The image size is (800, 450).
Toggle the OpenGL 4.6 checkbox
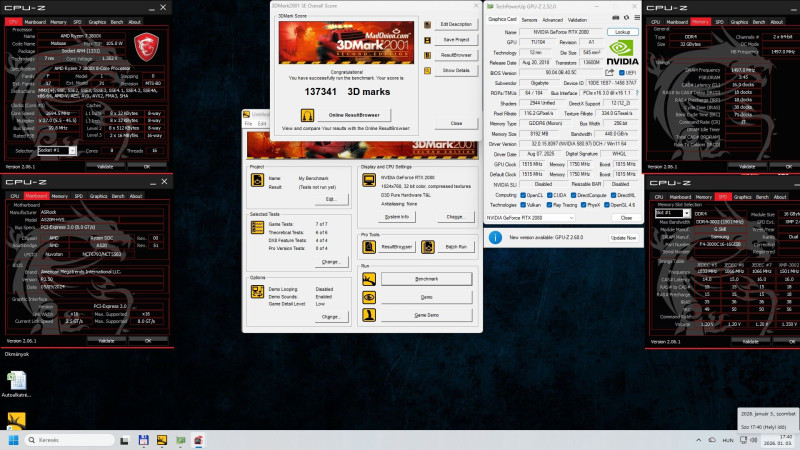coord(607,205)
